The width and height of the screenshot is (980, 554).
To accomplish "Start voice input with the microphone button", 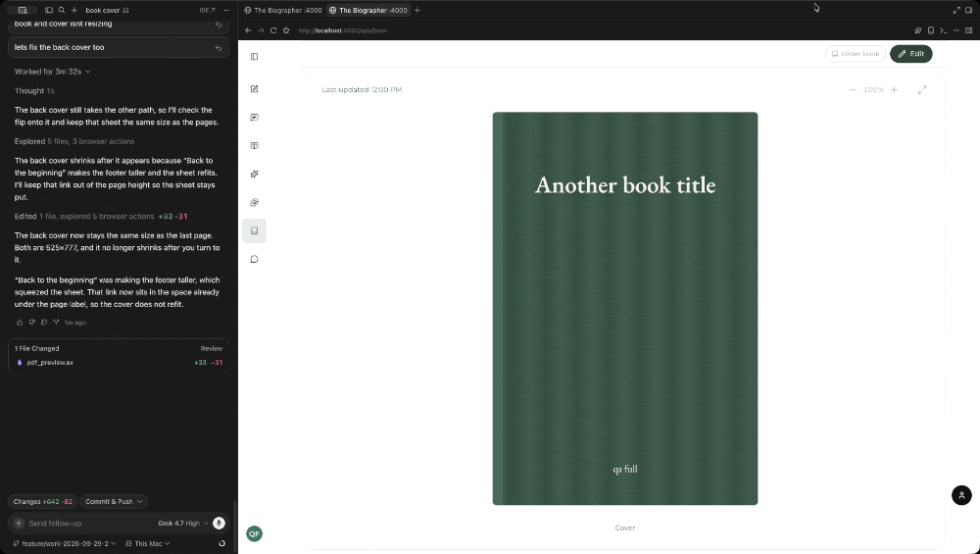I will point(219,524).
